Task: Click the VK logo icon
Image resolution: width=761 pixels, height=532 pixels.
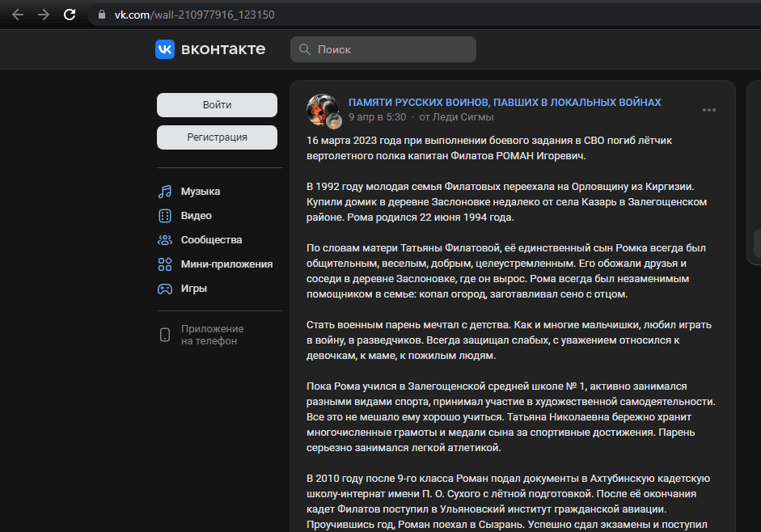Action: (x=165, y=49)
